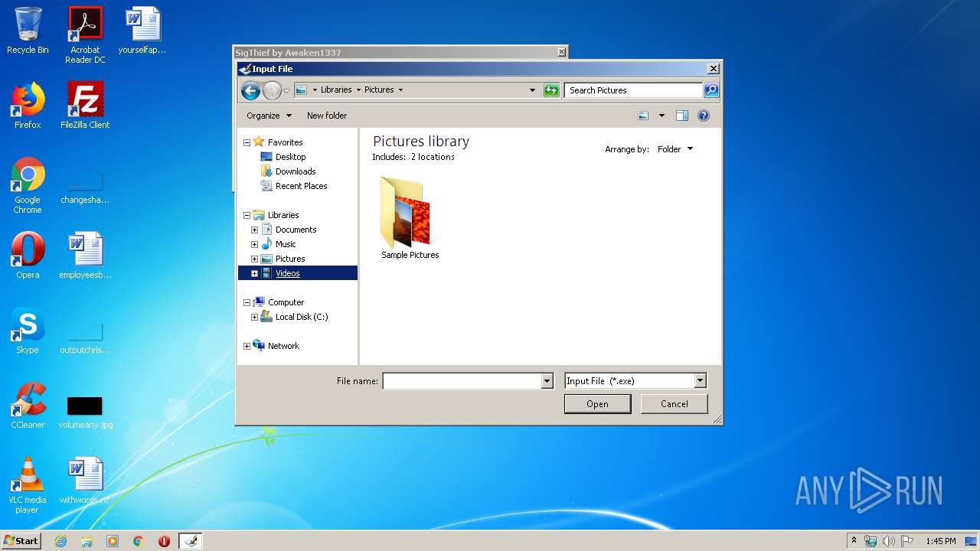Open the recent pages dropdown arrow
This screenshot has height=551, width=980.
click(286, 90)
